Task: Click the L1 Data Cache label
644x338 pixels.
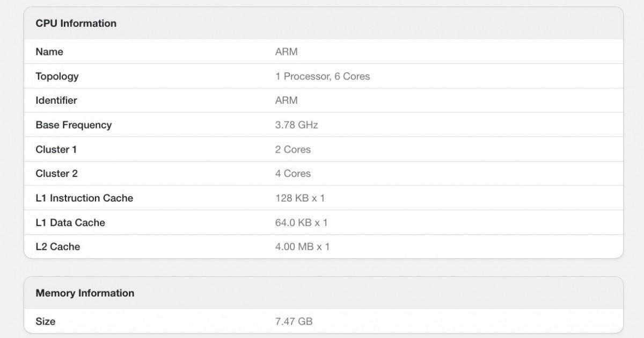Action: 70,222
